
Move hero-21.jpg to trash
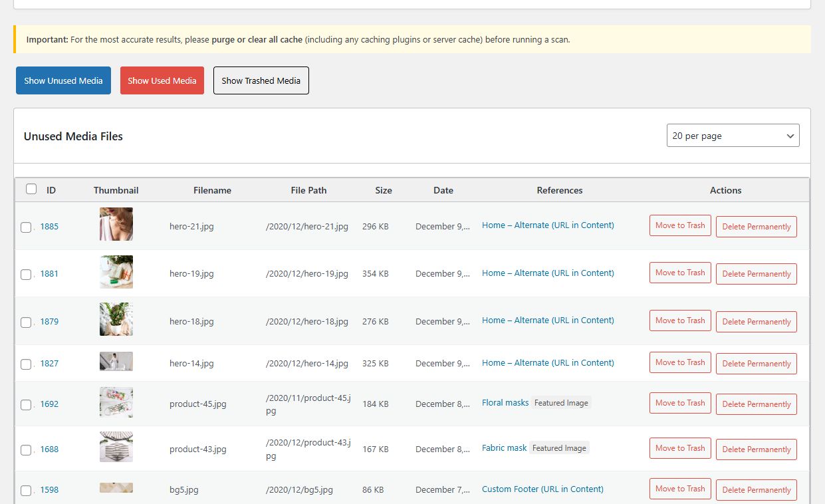(x=679, y=225)
